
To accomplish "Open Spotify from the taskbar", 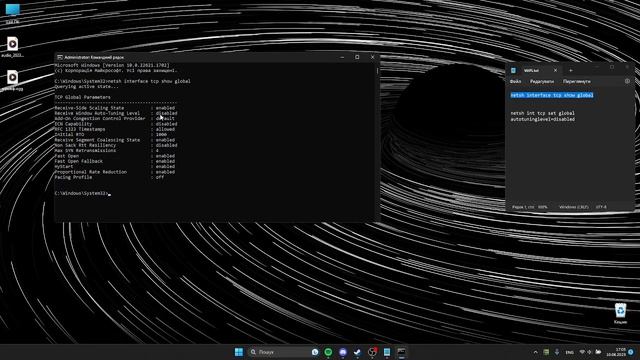I will pos(328,352).
